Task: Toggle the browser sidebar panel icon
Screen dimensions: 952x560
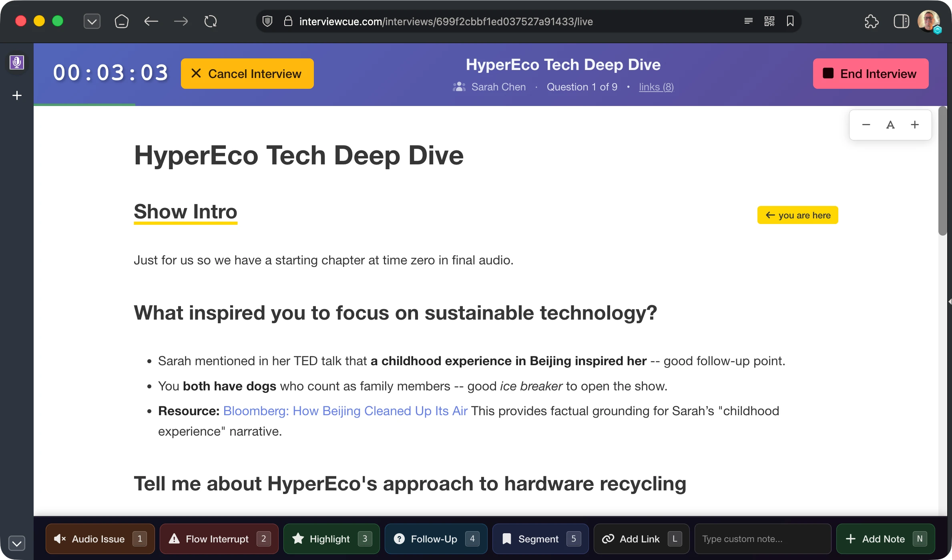Action: click(x=901, y=21)
